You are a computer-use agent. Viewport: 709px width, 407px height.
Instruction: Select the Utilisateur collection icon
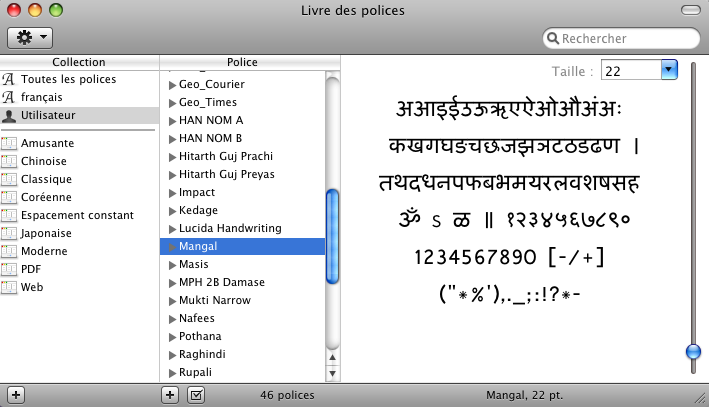pos(10,115)
